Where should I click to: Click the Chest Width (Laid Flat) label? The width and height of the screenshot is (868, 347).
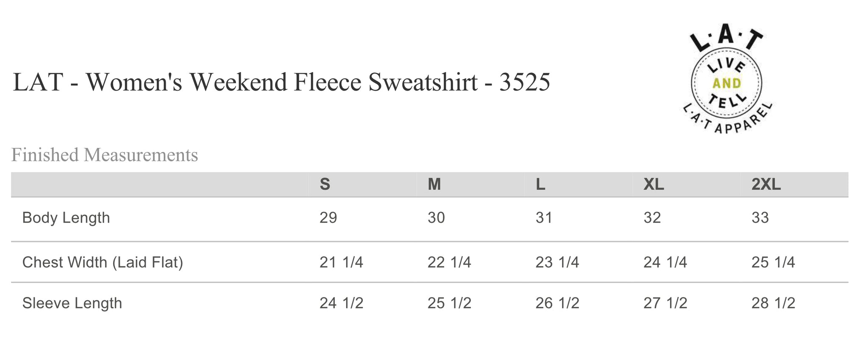(x=103, y=263)
